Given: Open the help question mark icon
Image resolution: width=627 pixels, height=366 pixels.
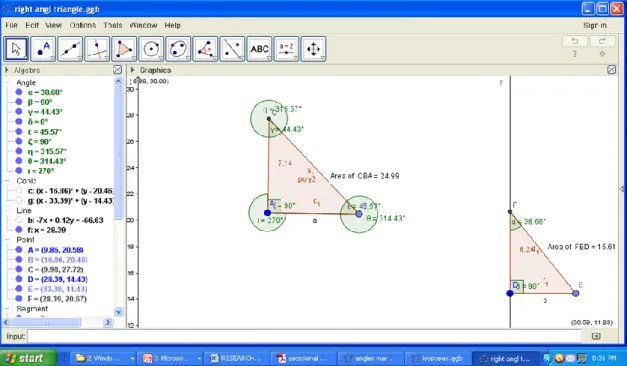Looking at the screenshot, I should (575, 54).
